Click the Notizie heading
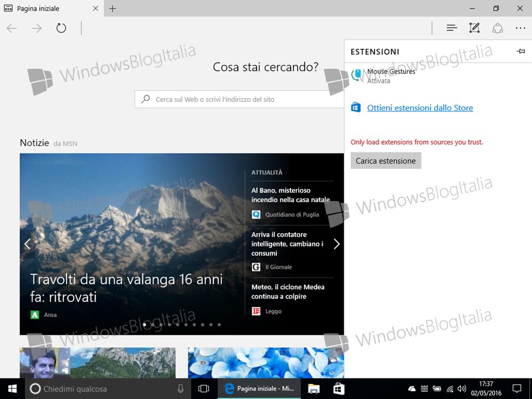Viewport: 532px width, 399px height. point(34,143)
